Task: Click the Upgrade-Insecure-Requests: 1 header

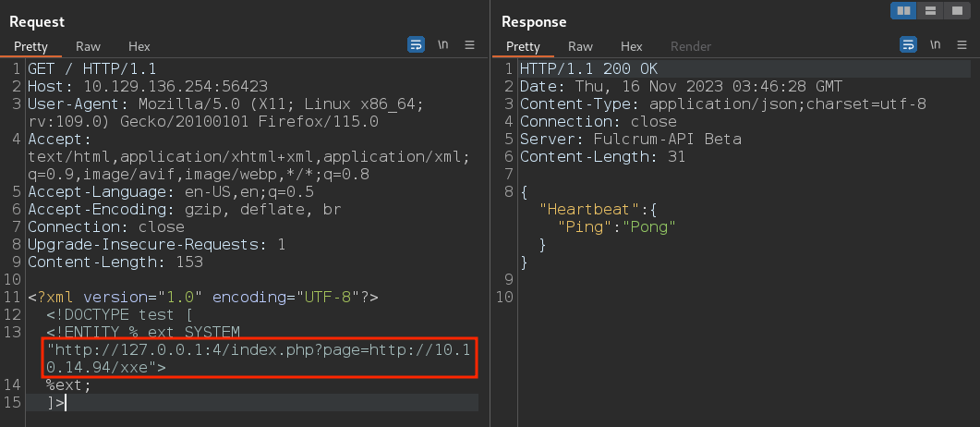Action: click(156, 244)
